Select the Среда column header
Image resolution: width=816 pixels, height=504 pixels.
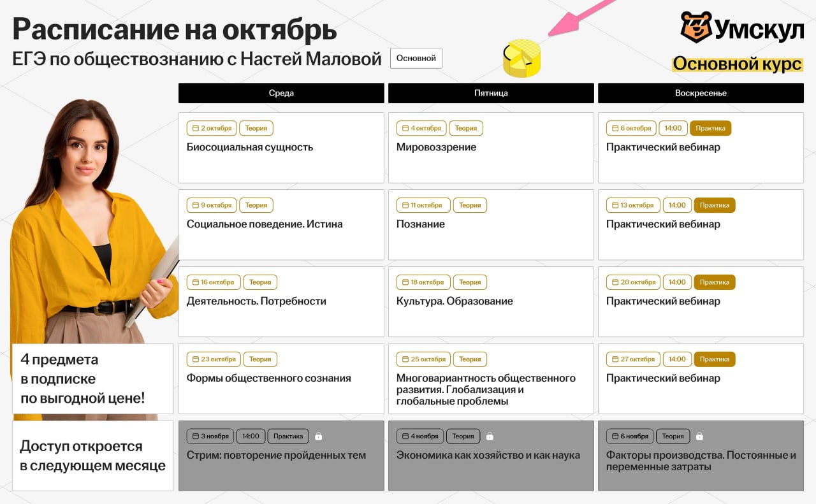point(281,93)
